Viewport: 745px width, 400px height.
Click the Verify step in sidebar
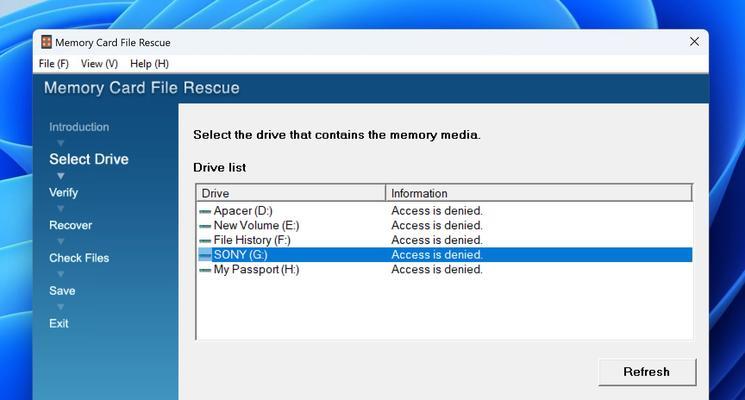tap(63, 192)
